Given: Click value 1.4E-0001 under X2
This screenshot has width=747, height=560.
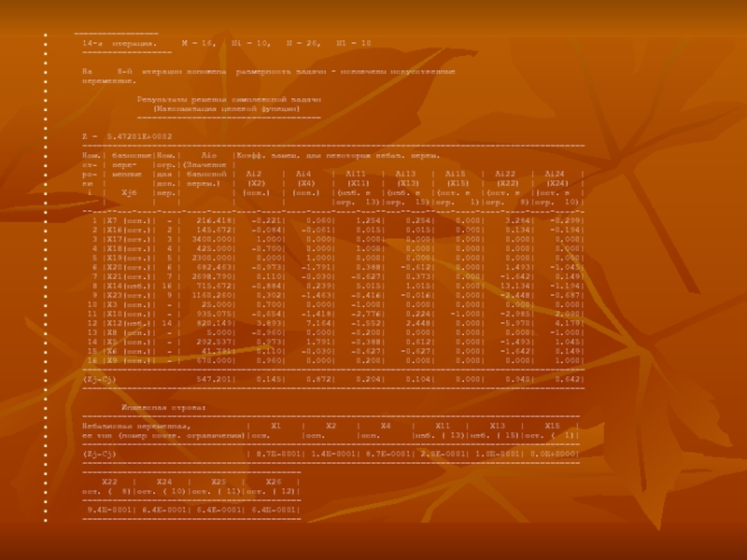Looking at the screenshot, I should tap(332, 454).
